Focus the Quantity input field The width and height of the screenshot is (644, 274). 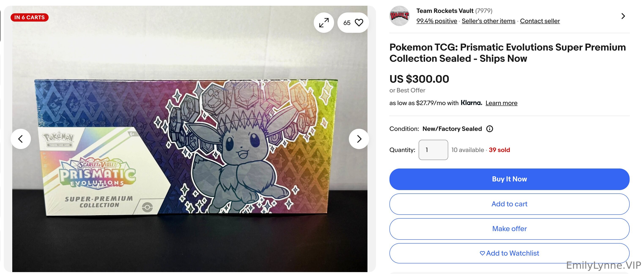(433, 150)
